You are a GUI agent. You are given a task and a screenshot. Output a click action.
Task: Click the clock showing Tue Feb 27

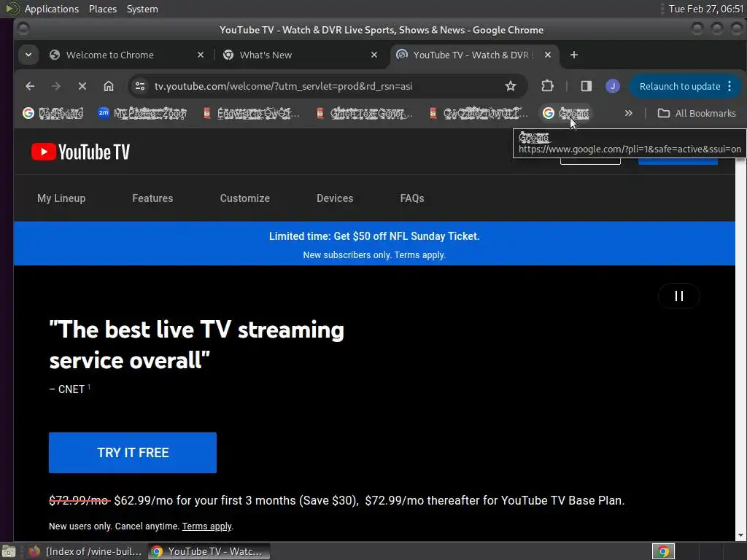click(705, 9)
